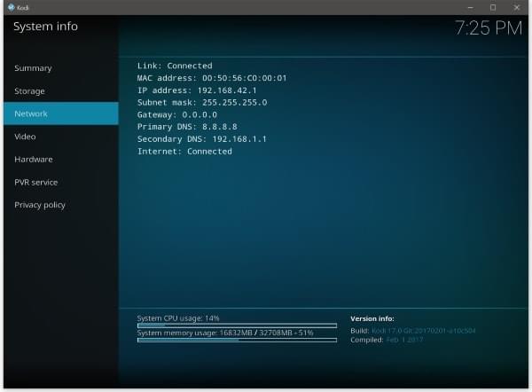
Task: Open the PVR service section
Action: 35,183
